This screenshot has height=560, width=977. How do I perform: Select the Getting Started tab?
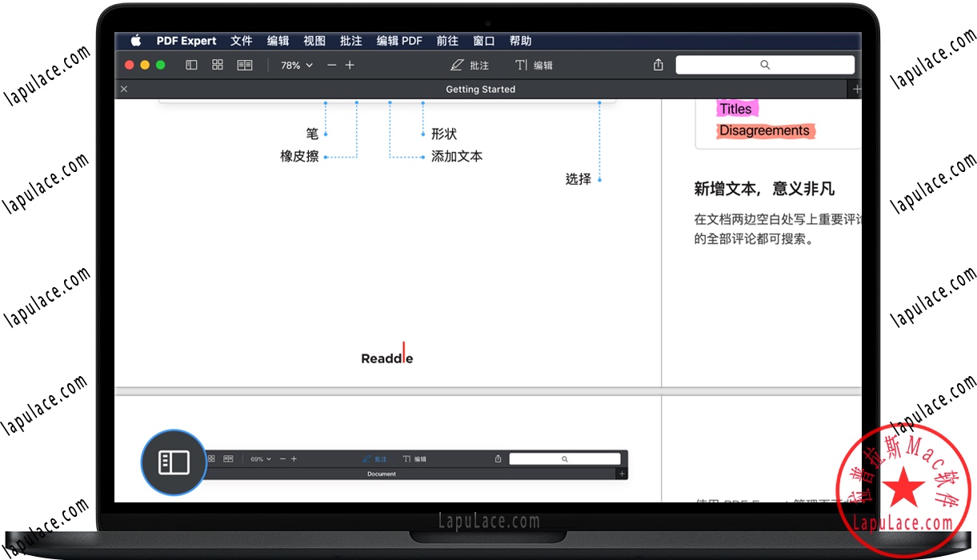click(x=481, y=90)
